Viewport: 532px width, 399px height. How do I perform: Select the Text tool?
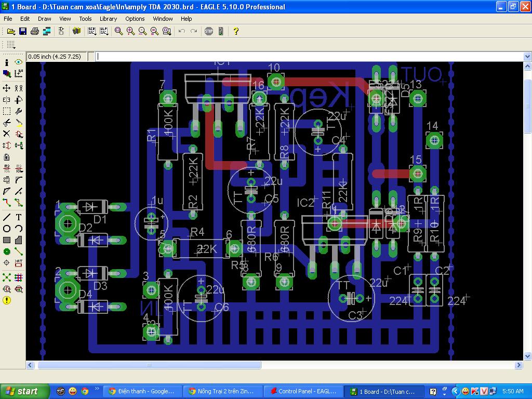[x=19, y=217]
